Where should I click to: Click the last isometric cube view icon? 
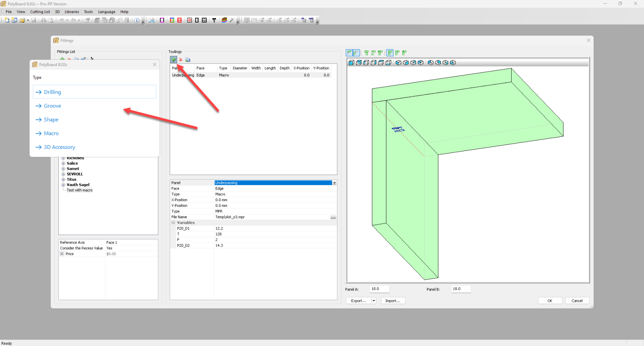(x=453, y=63)
